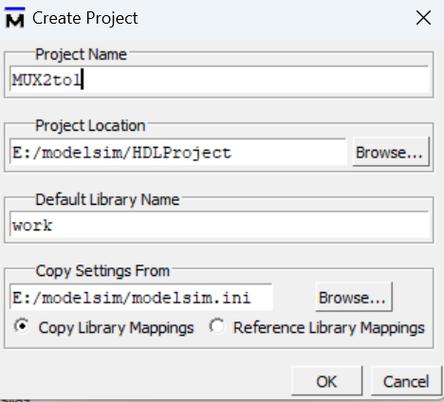Click the blank dialog area left of OK

click(147, 380)
